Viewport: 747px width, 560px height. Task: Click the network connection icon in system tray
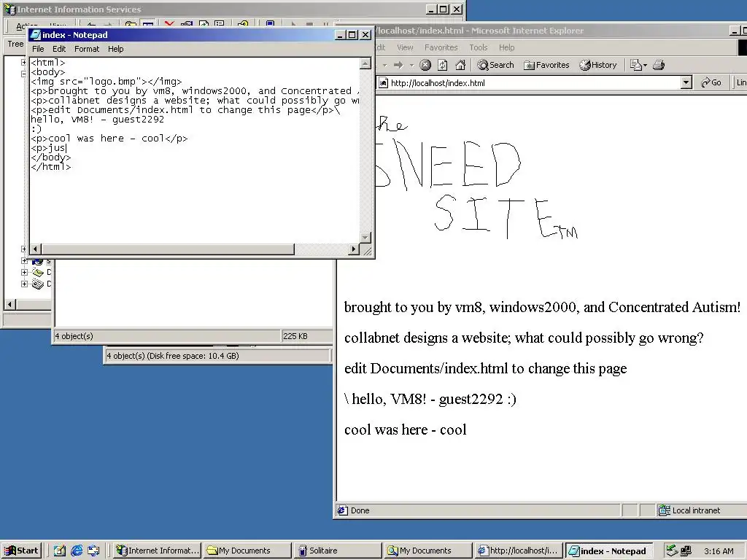[x=686, y=551]
